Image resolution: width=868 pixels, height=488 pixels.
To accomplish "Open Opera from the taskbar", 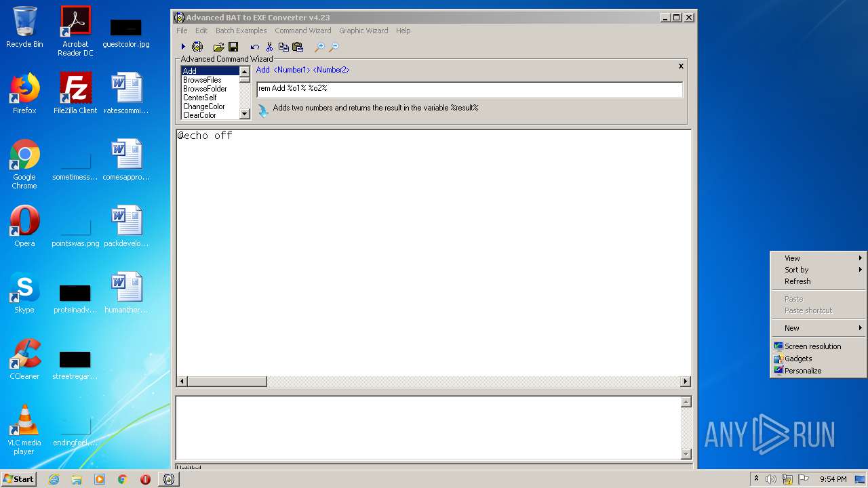I will tap(145, 479).
